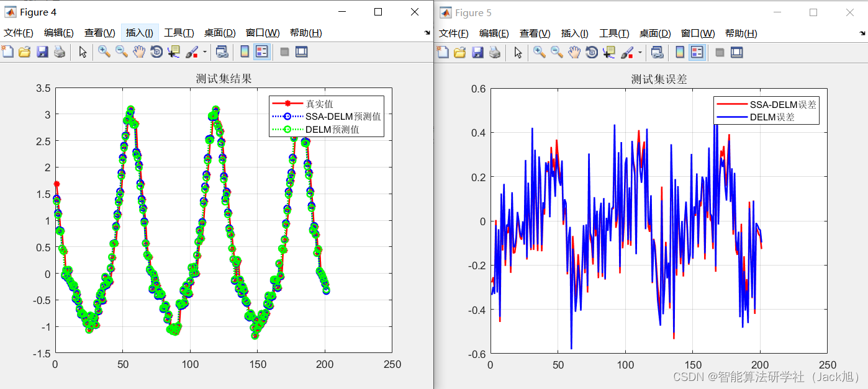Save Figure 5 using the disk icon
Viewport: 868px width, 389px height.
coord(477,52)
